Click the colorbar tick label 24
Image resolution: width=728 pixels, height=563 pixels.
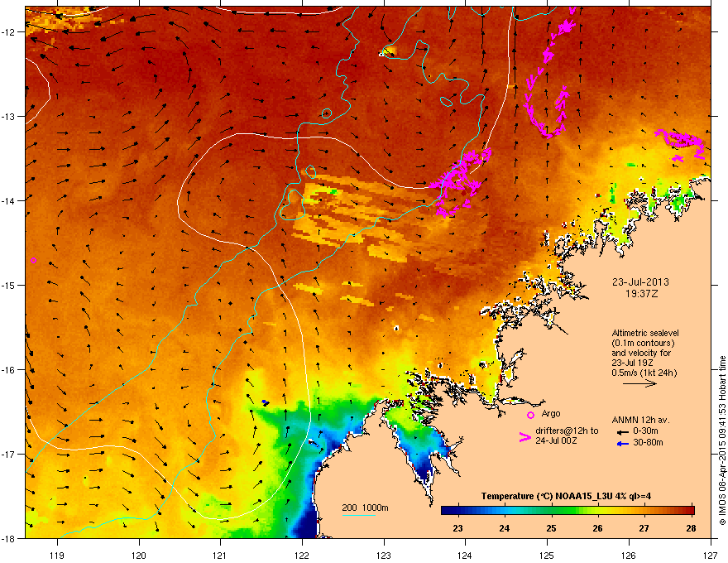(504, 528)
